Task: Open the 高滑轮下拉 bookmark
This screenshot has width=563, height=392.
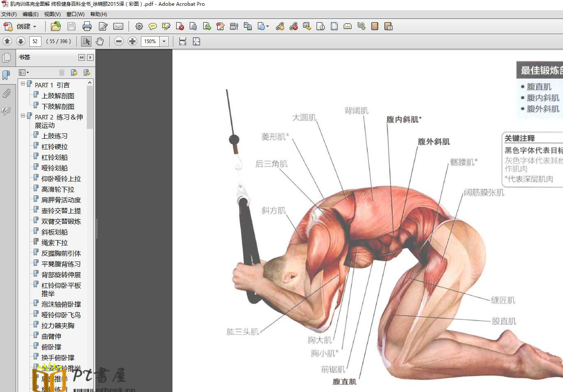Action: 58,189
